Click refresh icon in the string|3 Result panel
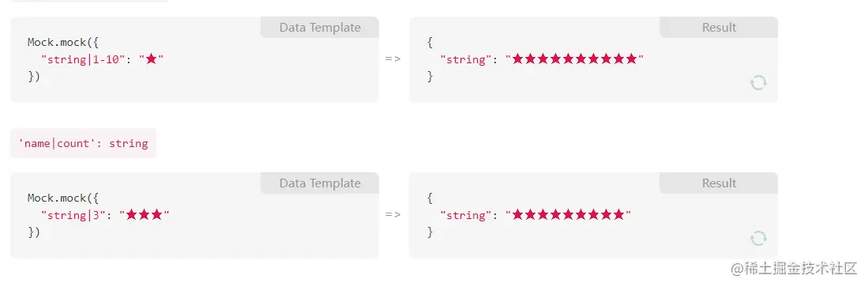Viewport: 868px width, 287px height. [758, 239]
